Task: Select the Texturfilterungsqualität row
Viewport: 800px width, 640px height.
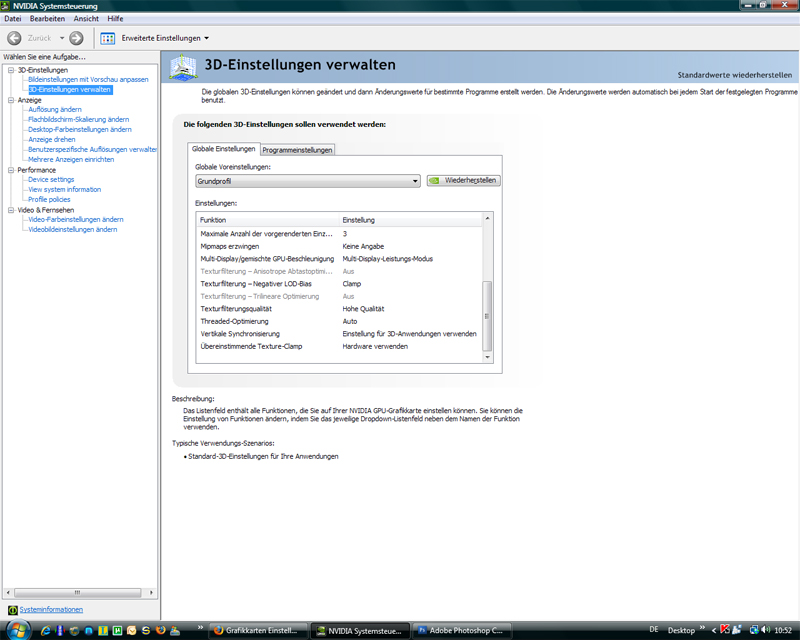Action: coord(339,309)
